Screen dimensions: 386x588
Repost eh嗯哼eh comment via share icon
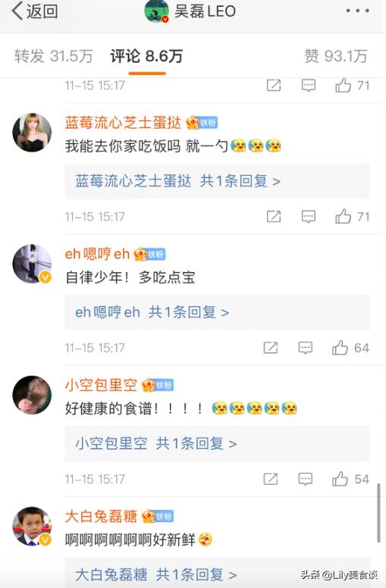(270, 348)
